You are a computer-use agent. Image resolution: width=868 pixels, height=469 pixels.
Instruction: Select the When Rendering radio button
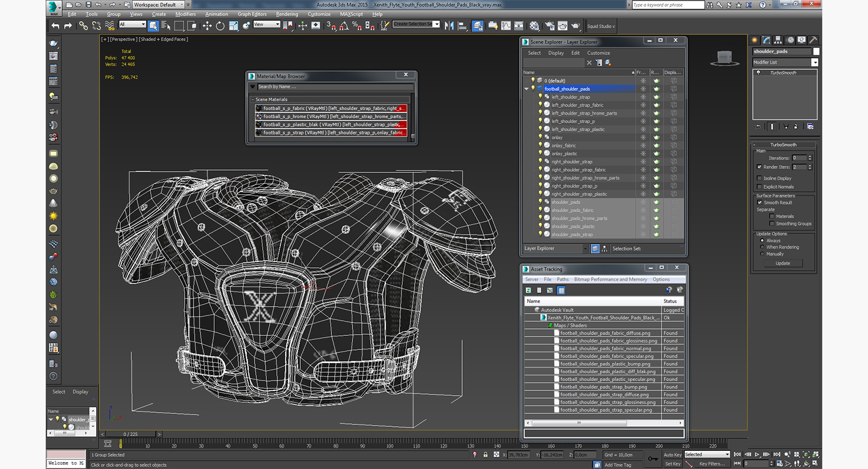pyautogui.click(x=762, y=247)
